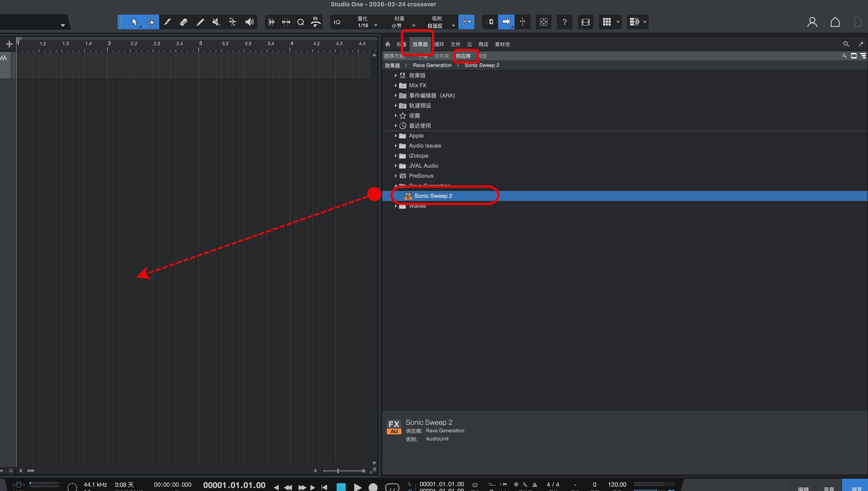Select the Listen speaker tool
Image resolution: width=868 pixels, height=491 pixels.
tap(249, 22)
